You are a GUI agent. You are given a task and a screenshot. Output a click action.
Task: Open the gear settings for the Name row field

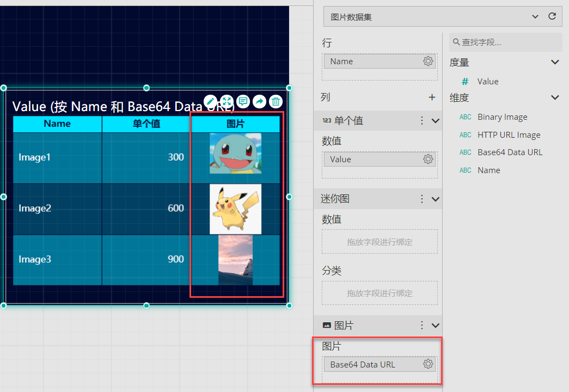click(x=428, y=62)
